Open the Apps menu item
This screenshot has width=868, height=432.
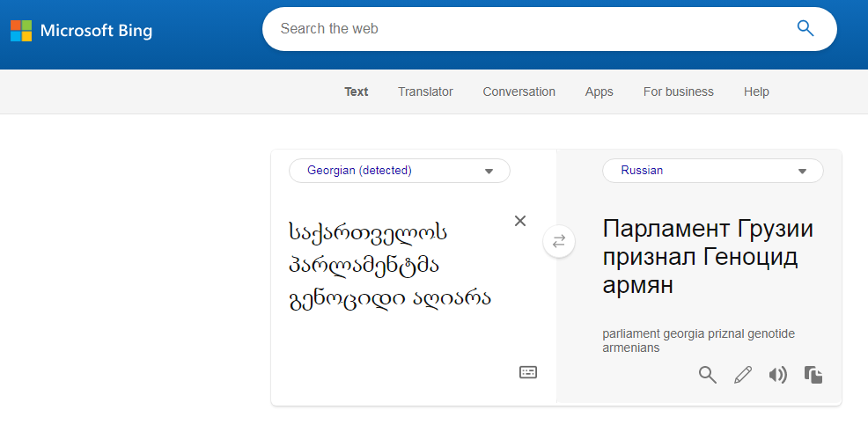point(599,92)
